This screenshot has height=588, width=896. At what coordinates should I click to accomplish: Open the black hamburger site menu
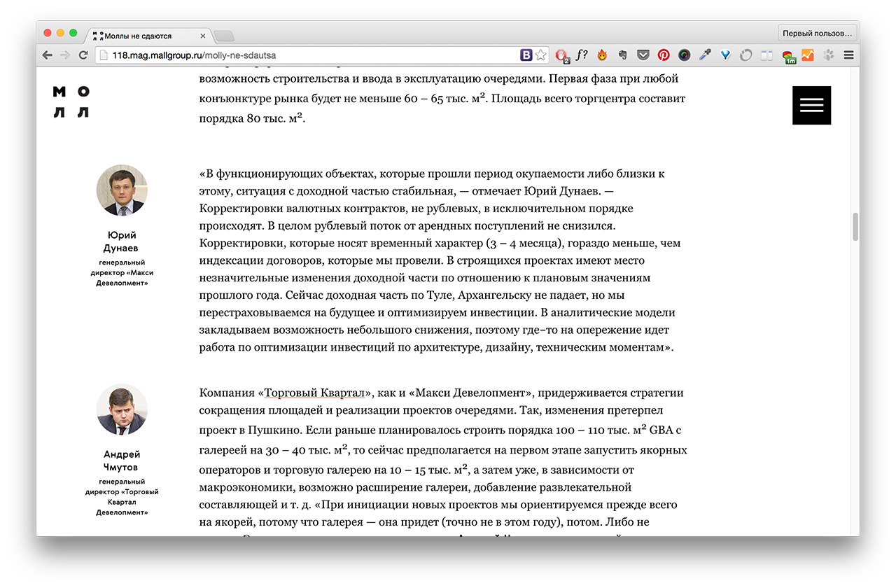coord(812,105)
